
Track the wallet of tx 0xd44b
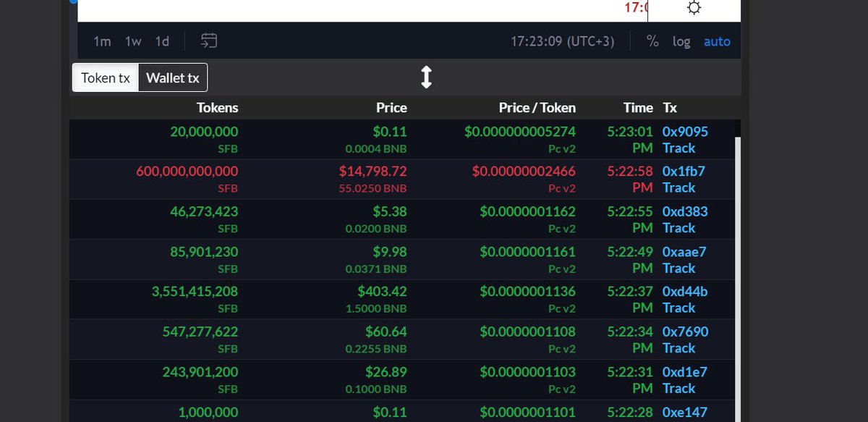[x=678, y=308]
